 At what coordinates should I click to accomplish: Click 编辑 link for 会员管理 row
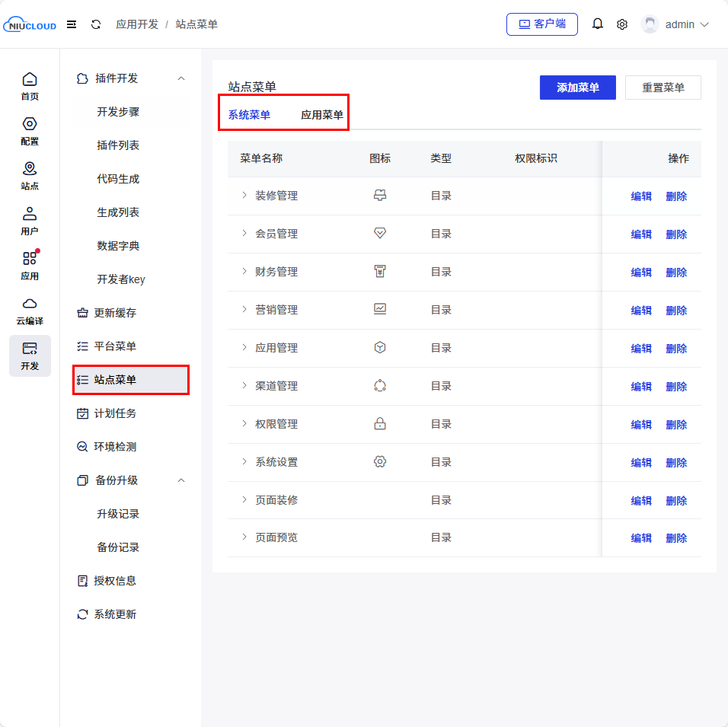click(641, 234)
